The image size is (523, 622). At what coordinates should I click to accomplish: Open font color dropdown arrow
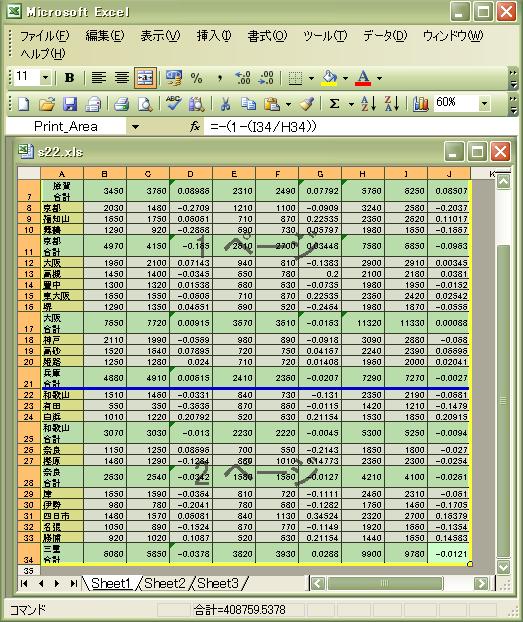coord(379,78)
